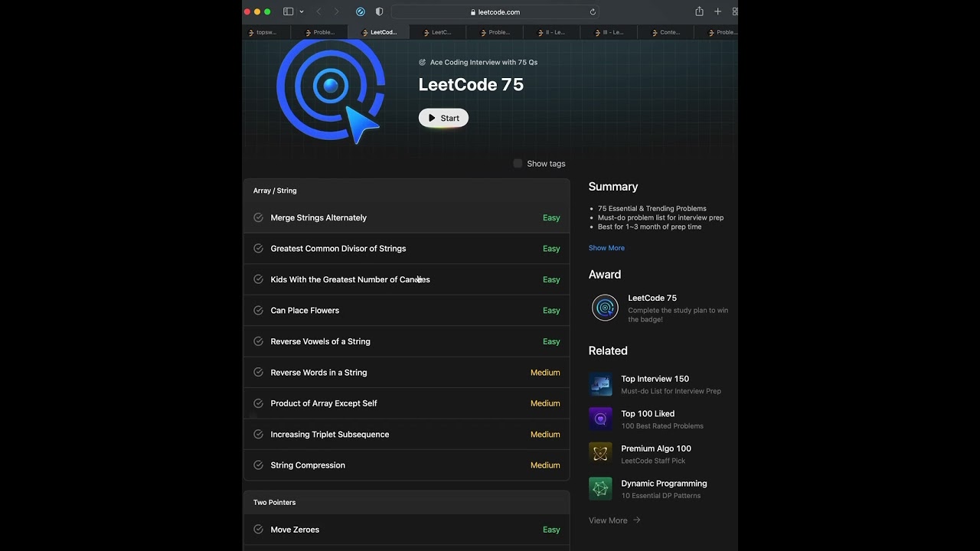
Task: Open Reverse Vowels of a String problem
Action: click(x=320, y=341)
